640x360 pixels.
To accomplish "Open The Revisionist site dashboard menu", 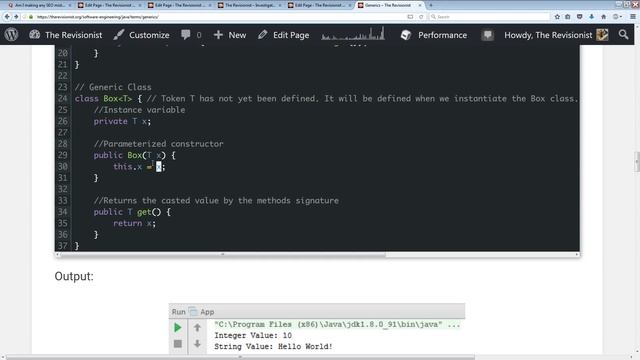I will 66,35.
